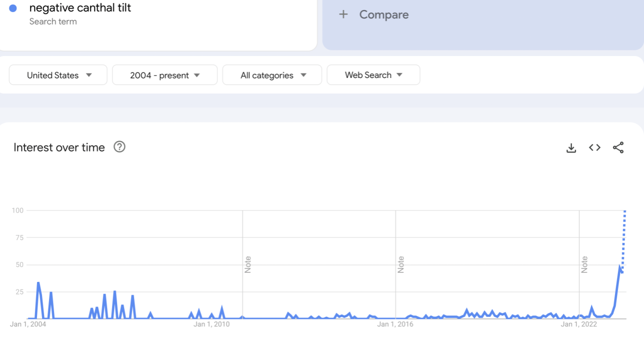The width and height of the screenshot is (644, 340).
Task: Change the Web Search type dropdown
Action: pos(373,75)
